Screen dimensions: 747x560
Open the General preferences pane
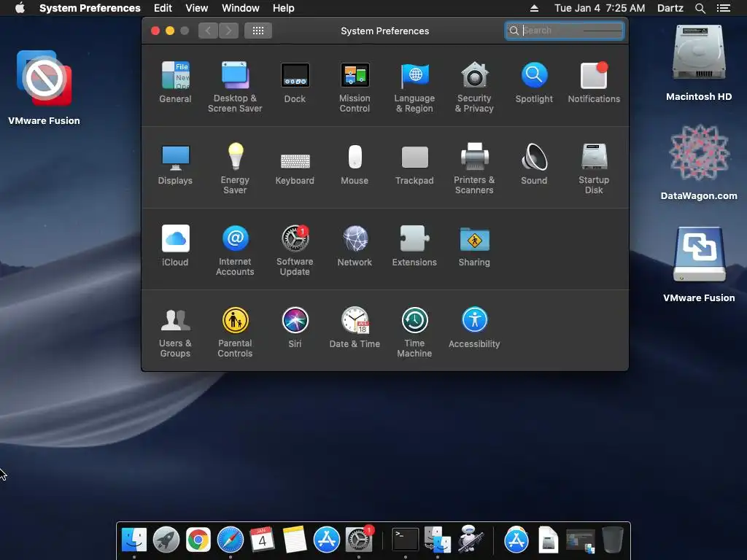pyautogui.click(x=175, y=82)
